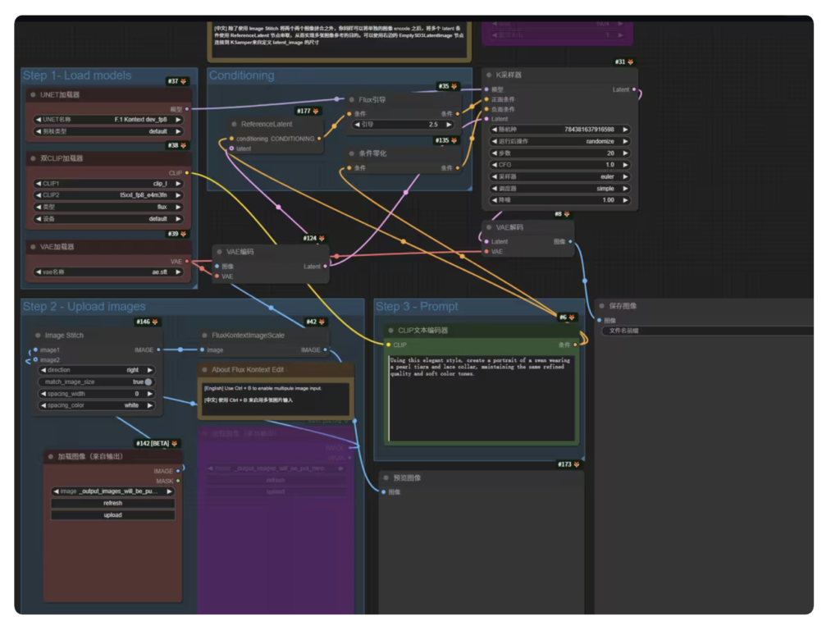Collapse the VAE编码 node via its dot
This screenshot has height=635, width=840.
tap(220, 252)
